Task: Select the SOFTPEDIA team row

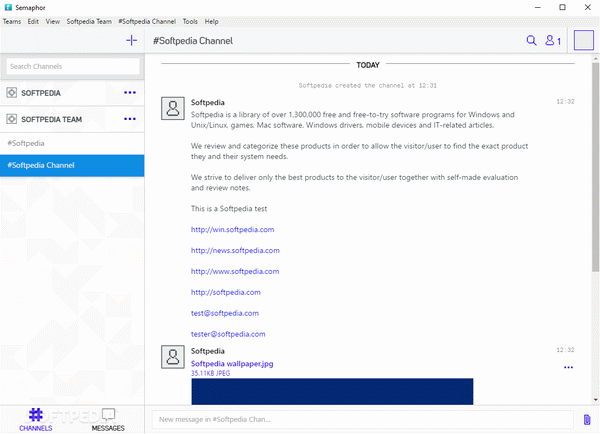Action: point(72,93)
